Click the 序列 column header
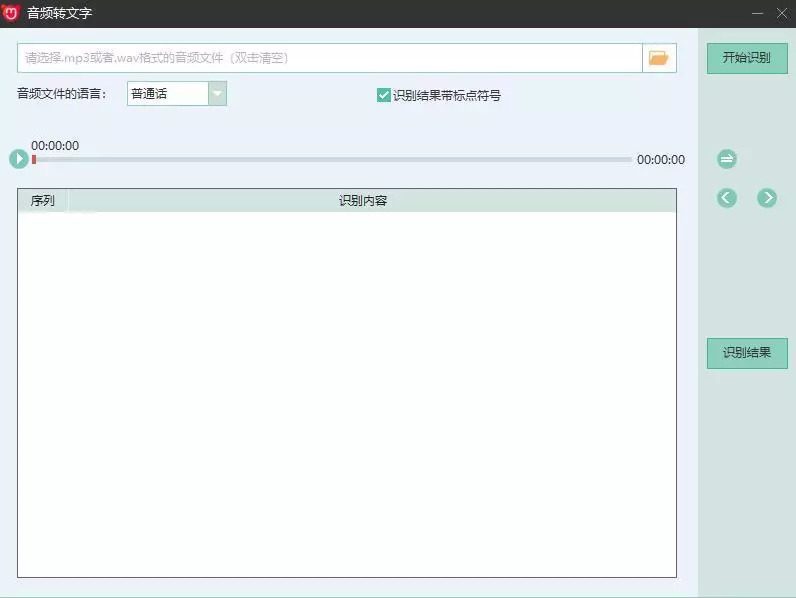The image size is (796, 598). click(43, 201)
